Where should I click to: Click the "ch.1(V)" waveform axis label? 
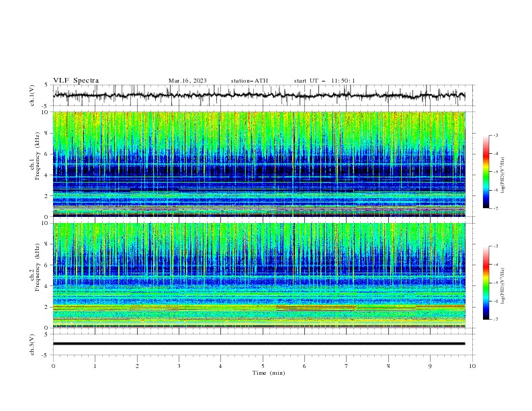click(32, 95)
